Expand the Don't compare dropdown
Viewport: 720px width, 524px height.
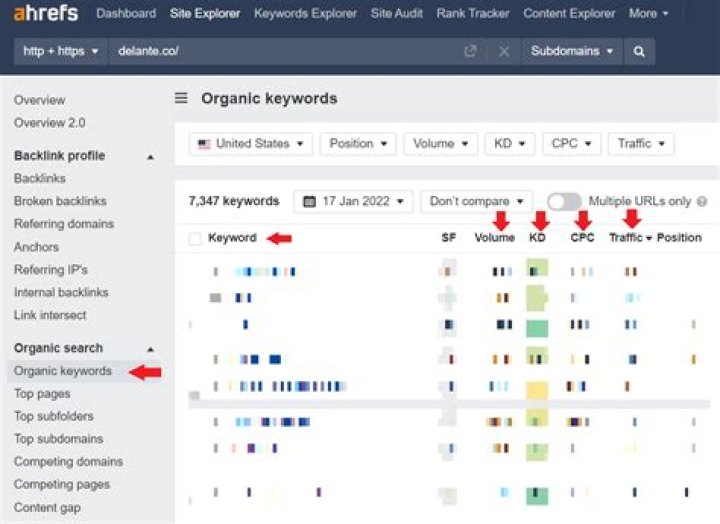[x=476, y=201]
